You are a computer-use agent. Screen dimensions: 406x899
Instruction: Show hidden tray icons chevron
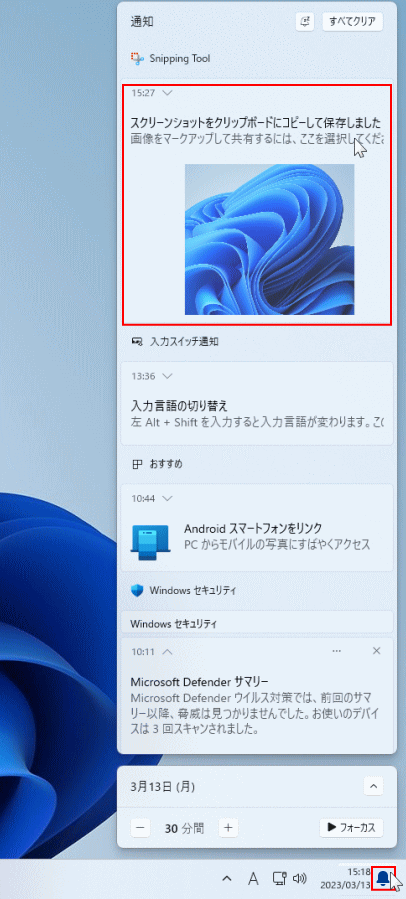point(227,878)
